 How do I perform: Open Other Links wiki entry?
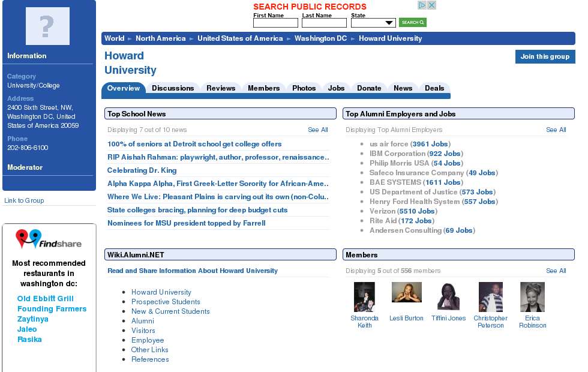pos(149,350)
